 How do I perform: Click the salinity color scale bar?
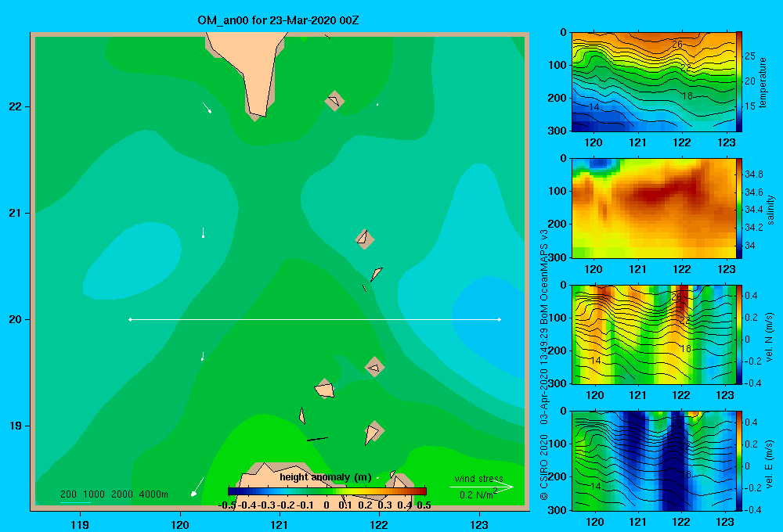[739, 208]
